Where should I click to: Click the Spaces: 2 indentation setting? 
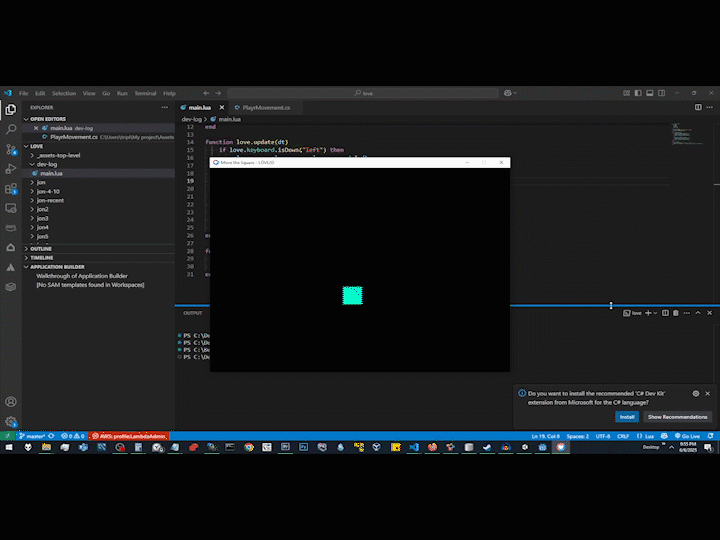coord(578,436)
